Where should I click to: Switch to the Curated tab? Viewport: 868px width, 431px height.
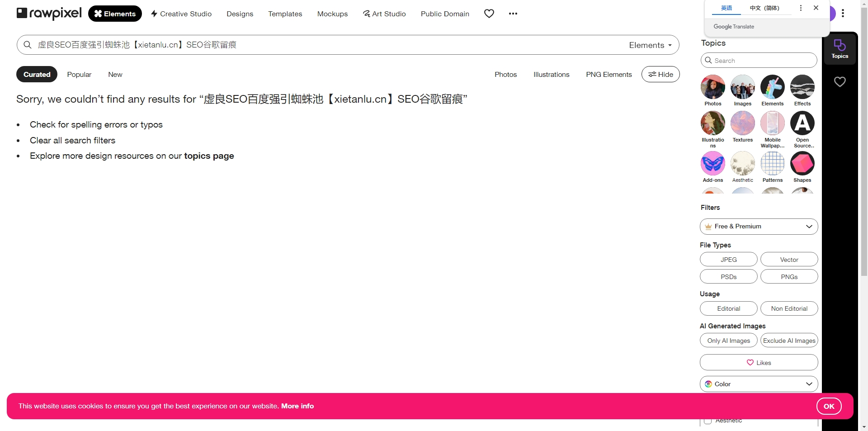click(x=37, y=74)
